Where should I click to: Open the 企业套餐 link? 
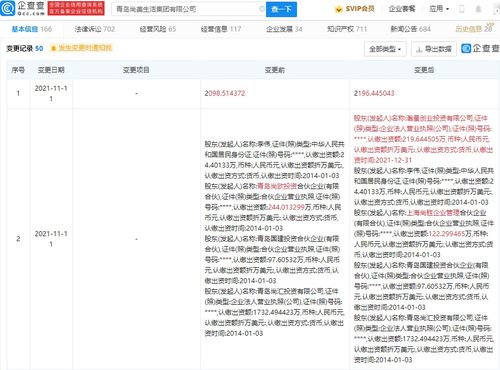pyautogui.click(x=402, y=9)
